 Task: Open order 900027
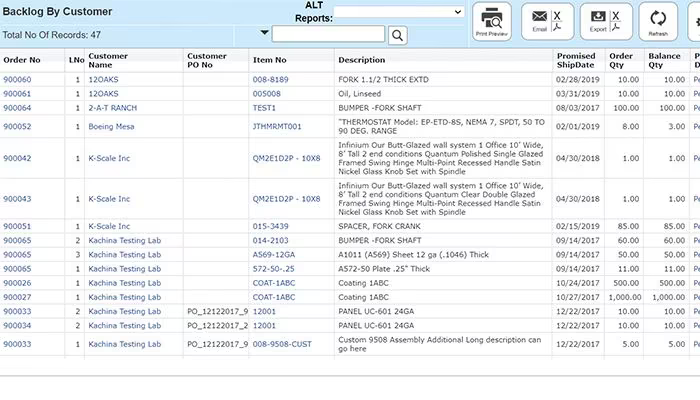click(17, 297)
